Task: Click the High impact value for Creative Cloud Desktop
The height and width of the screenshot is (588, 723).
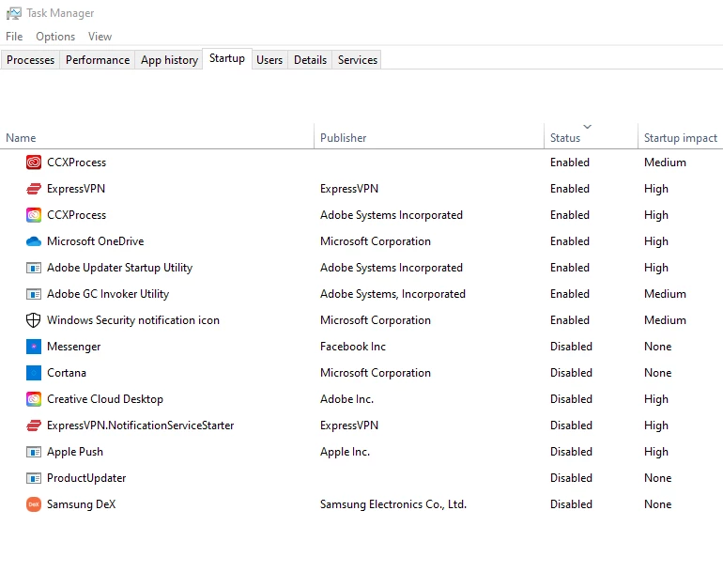Action: coord(656,399)
